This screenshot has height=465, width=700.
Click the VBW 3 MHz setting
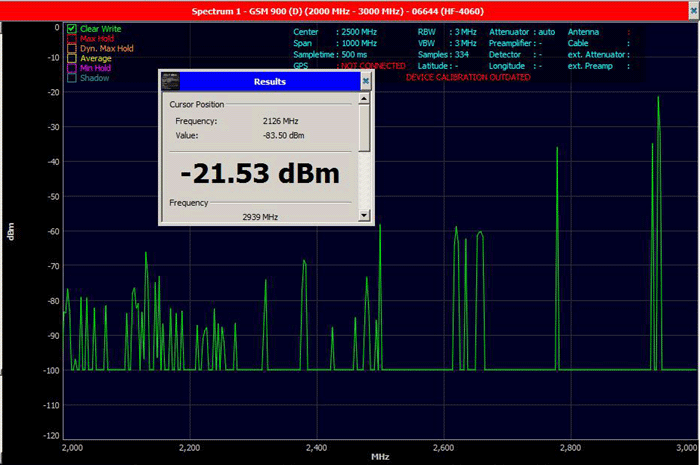pyautogui.click(x=447, y=43)
